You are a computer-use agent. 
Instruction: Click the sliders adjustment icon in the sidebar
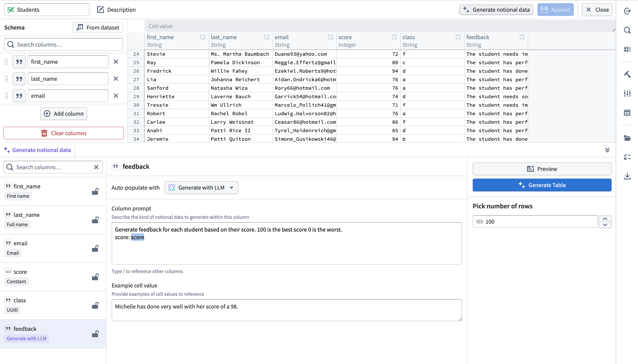(x=627, y=93)
